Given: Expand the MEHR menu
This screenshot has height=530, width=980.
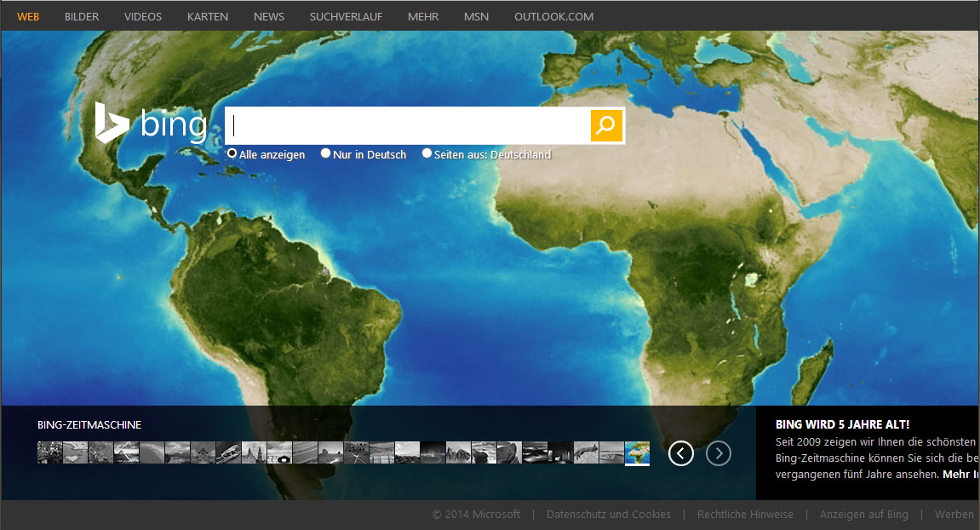Looking at the screenshot, I should 423,17.
